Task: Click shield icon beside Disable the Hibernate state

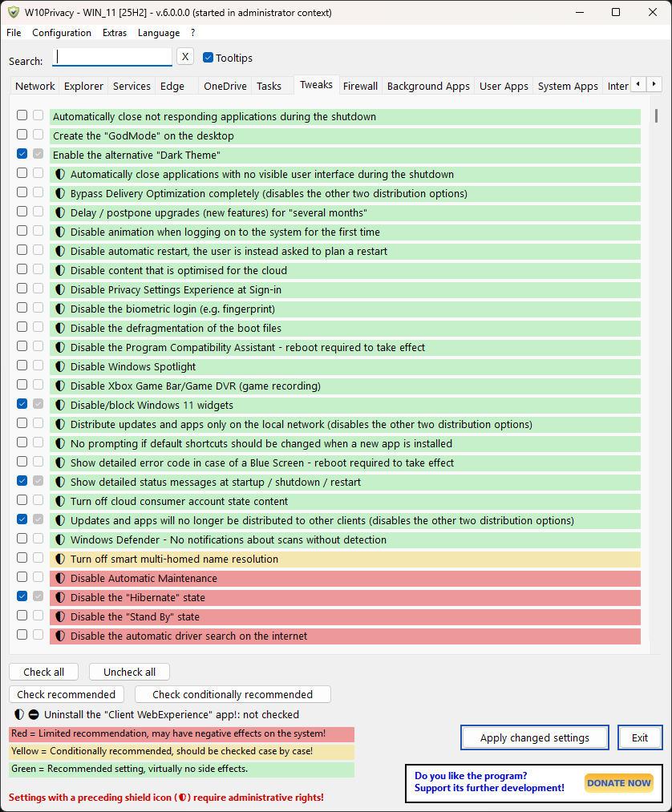Action: click(x=60, y=598)
